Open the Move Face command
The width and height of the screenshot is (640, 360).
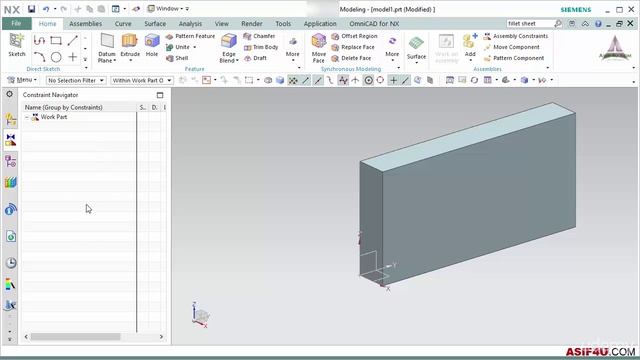coord(318,48)
